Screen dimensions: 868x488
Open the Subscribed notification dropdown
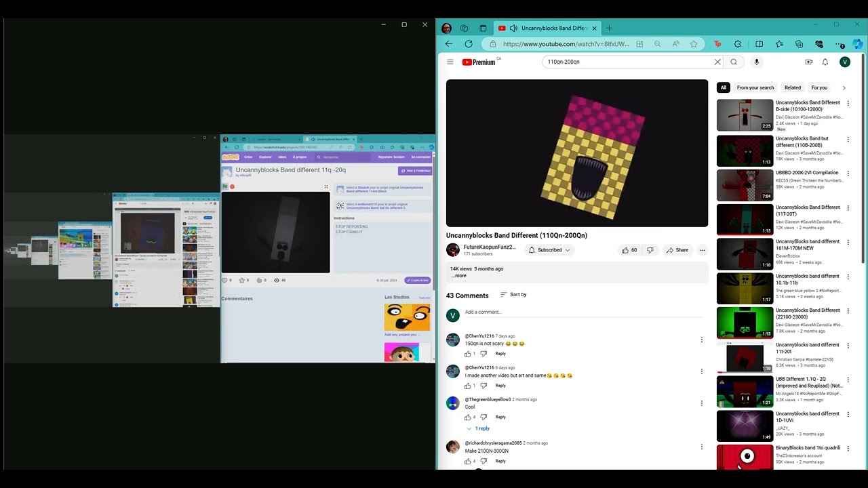pos(549,250)
